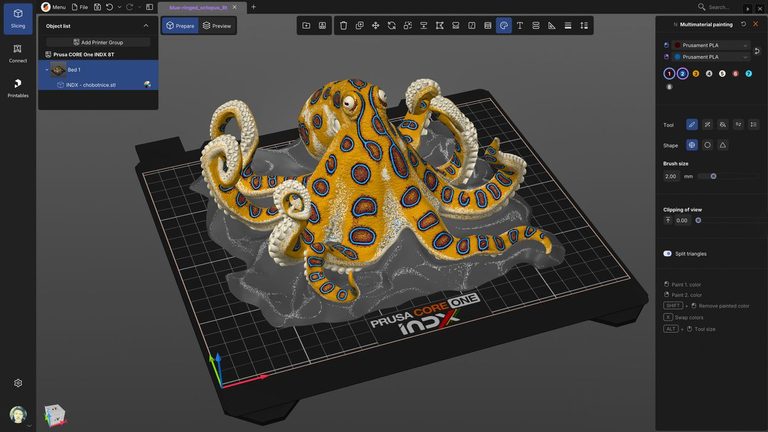This screenshot has width=768, height=432.
Task: Select the second painting tool icon
Action: (707, 124)
